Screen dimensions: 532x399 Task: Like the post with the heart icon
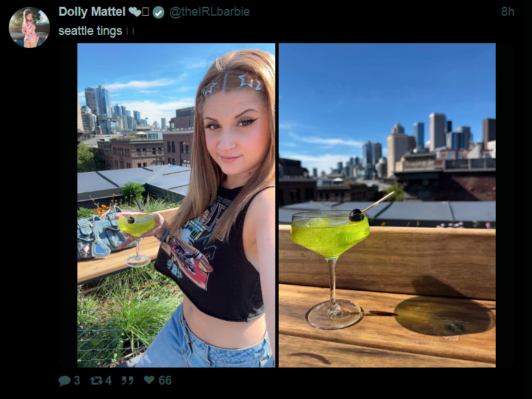[149, 380]
